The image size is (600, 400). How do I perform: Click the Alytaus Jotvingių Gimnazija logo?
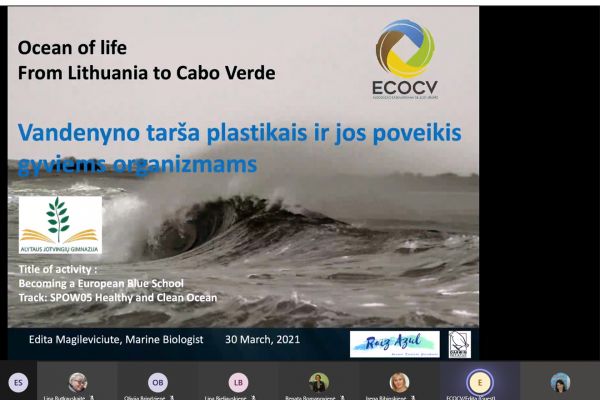60,225
